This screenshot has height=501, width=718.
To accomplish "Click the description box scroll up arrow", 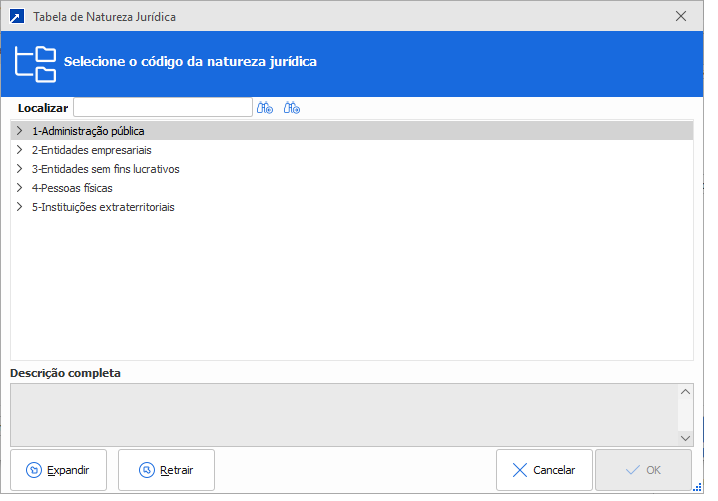I will click(685, 393).
